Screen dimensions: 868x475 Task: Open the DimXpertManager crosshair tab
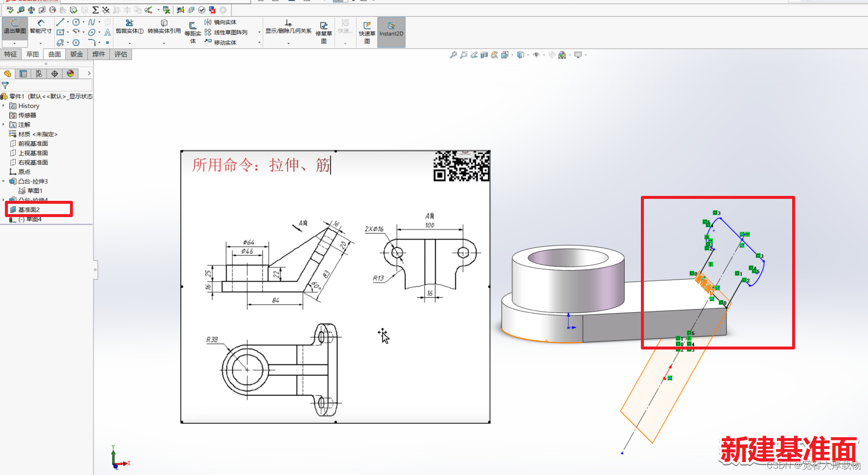point(54,74)
